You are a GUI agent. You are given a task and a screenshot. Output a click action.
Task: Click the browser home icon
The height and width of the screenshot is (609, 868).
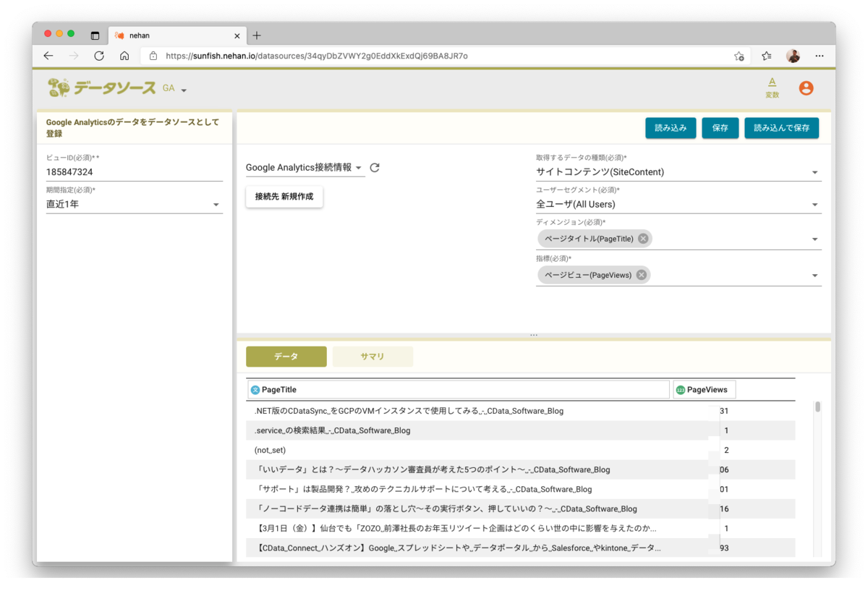coord(124,55)
